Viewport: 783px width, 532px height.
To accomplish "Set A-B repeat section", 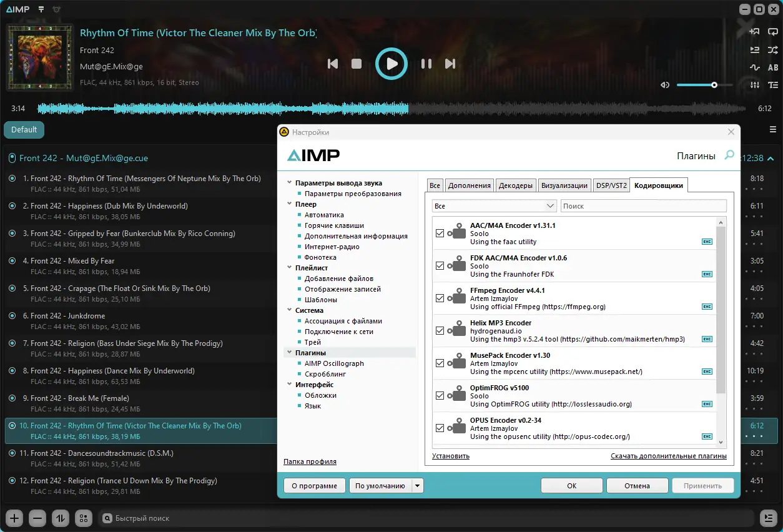I will click(773, 67).
